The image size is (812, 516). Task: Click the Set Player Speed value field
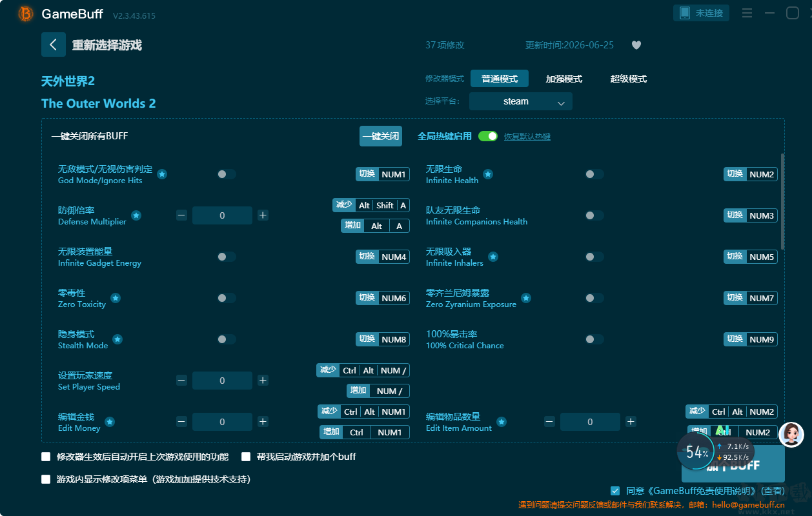coord(222,381)
